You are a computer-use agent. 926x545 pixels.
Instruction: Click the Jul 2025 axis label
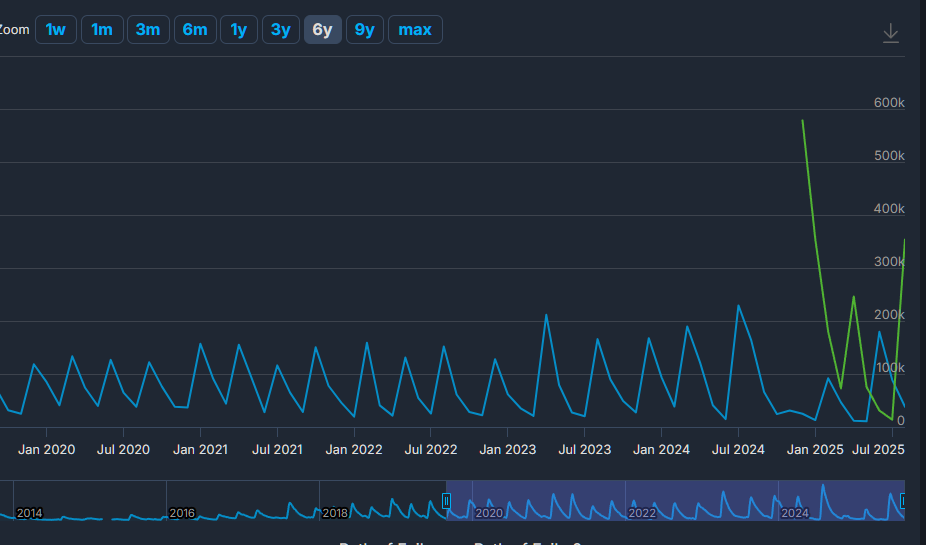tap(878, 450)
